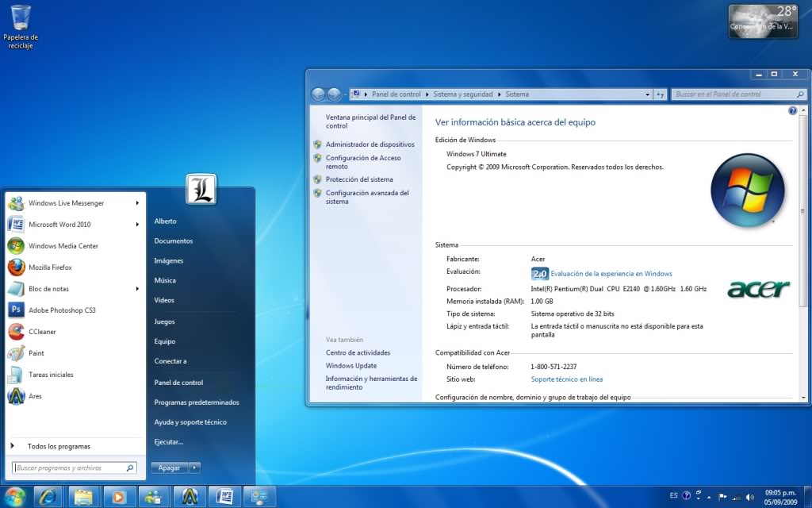This screenshot has height=508, width=812.
Task: Open Ares from the taskbar
Action: 190,497
